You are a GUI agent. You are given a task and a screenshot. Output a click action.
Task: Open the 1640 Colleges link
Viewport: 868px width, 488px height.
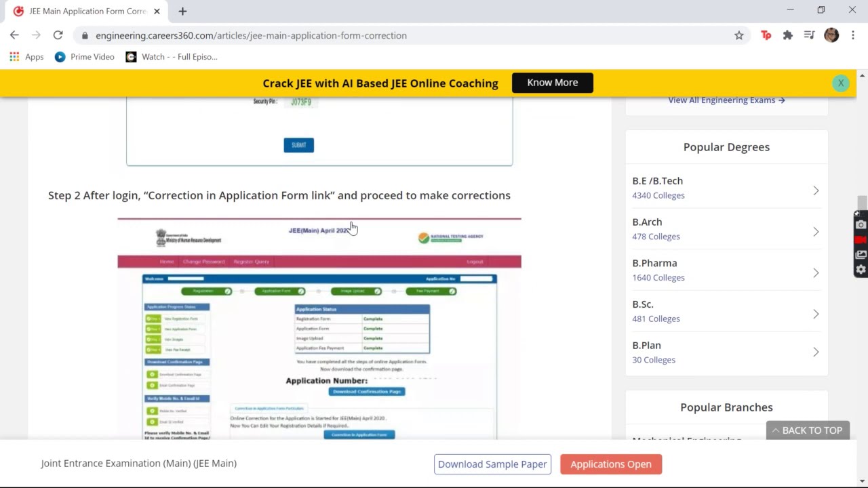[658, 277]
